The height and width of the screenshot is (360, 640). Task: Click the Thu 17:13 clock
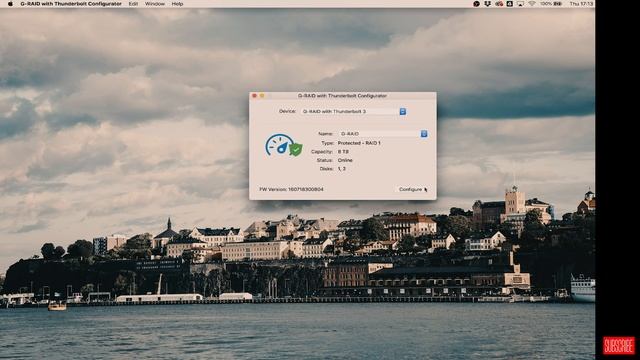tap(581, 4)
